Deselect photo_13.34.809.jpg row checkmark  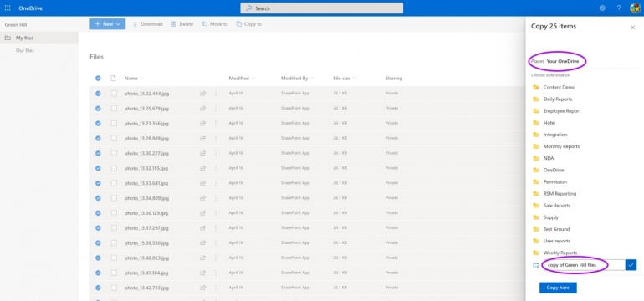pyautogui.click(x=98, y=198)
